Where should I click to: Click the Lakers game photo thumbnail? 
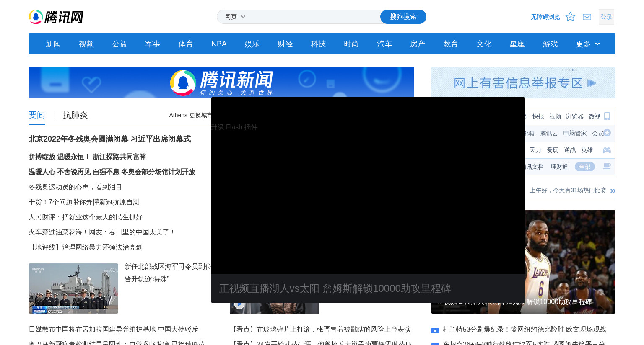tap(570, 262)
